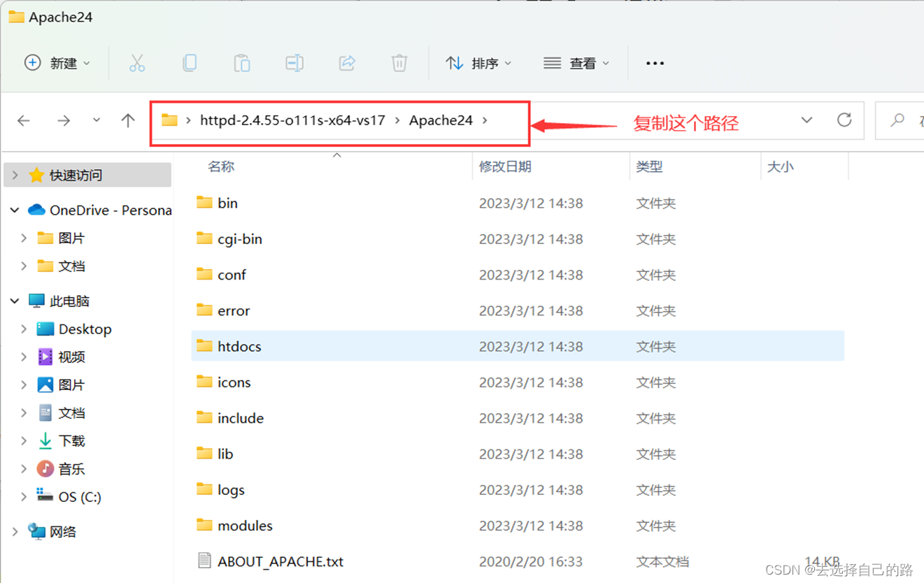
Task: Select 音乐 in the navigation pane
Action: click(x=71, y=468)
